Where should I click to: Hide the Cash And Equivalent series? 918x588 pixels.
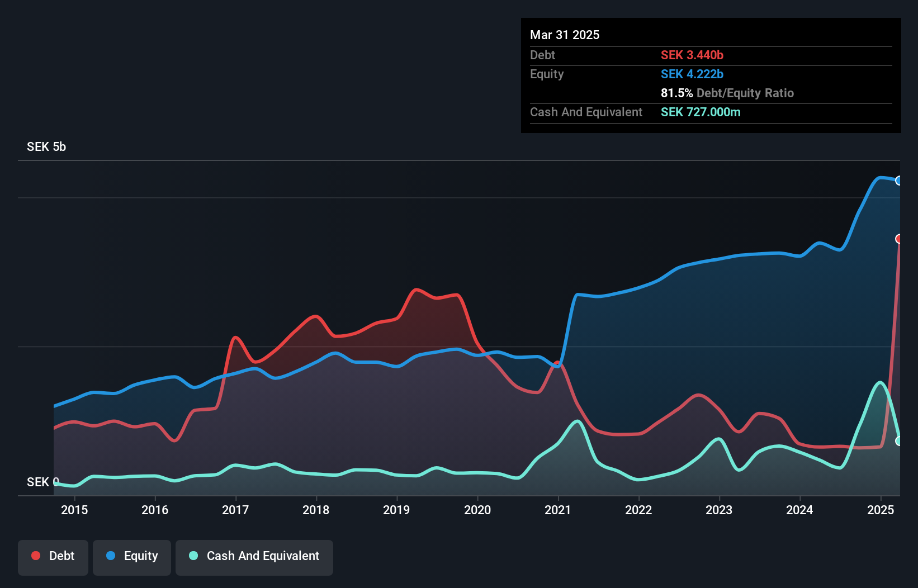[254, 557]
